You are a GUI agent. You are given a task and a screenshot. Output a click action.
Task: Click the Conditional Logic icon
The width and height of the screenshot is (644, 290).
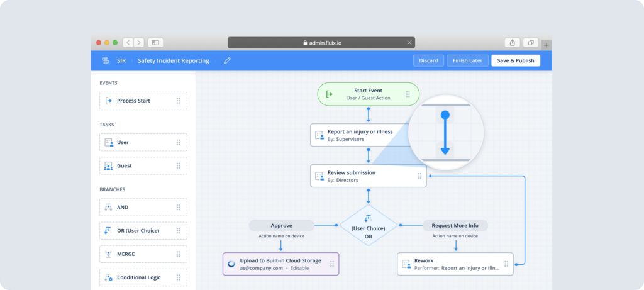109,277
